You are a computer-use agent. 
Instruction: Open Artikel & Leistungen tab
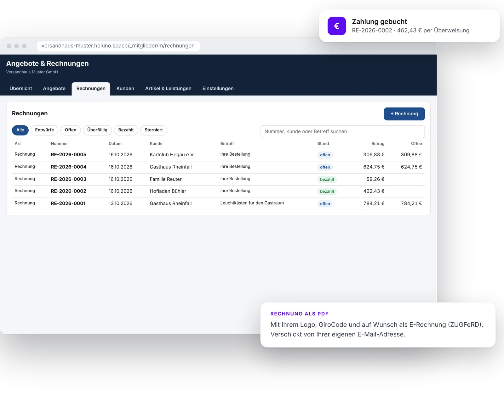pos(168,89)
